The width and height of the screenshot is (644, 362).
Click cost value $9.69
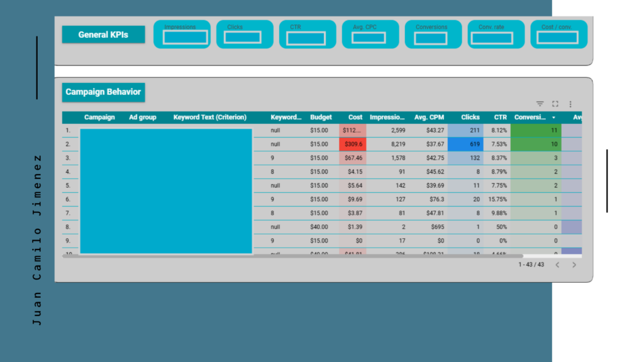pyautogui.click(x=355, y=199)
